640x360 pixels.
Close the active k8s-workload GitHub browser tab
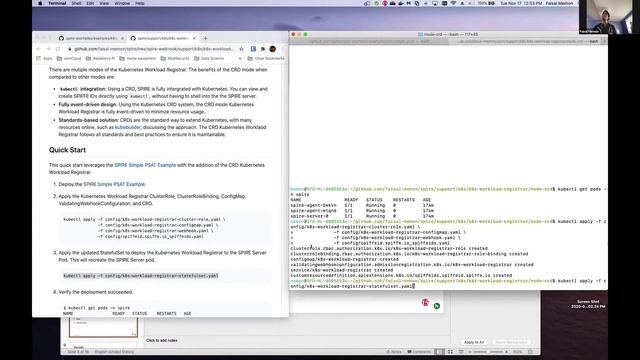coord(194,38)
